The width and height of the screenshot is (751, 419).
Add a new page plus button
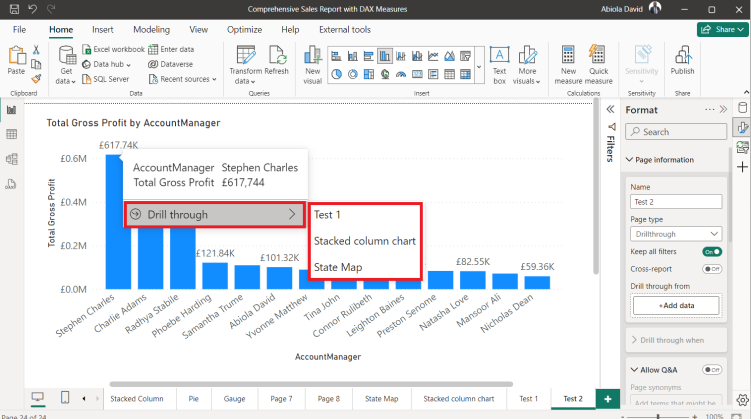(608, 399)
